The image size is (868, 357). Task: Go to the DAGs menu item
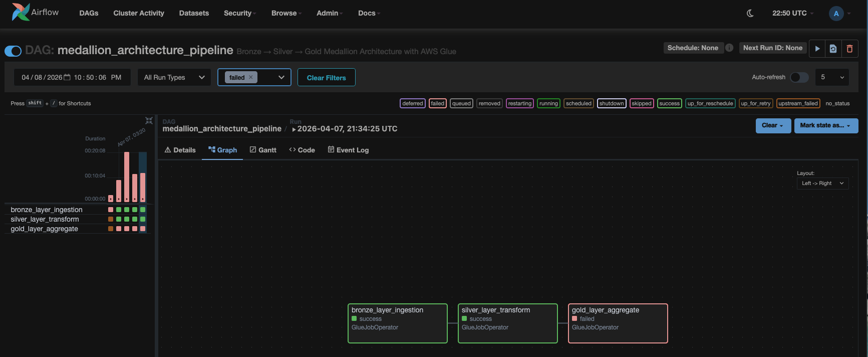pos(89,13)
